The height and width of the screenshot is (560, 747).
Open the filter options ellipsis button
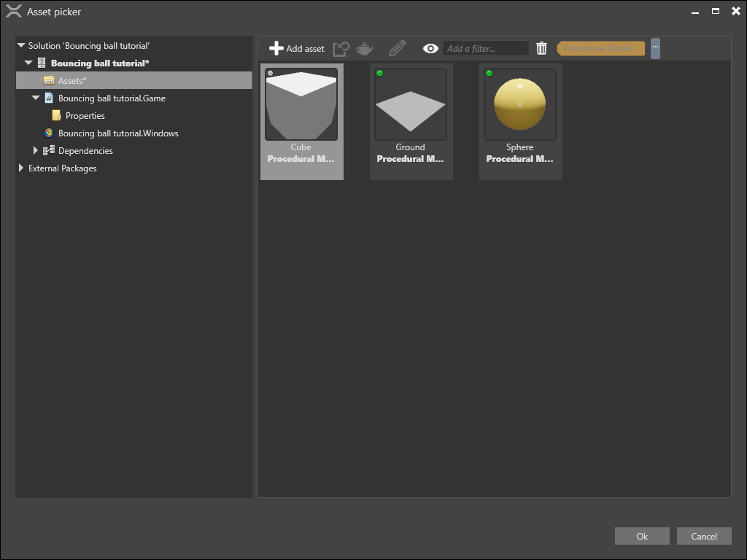tap(655, 47)
